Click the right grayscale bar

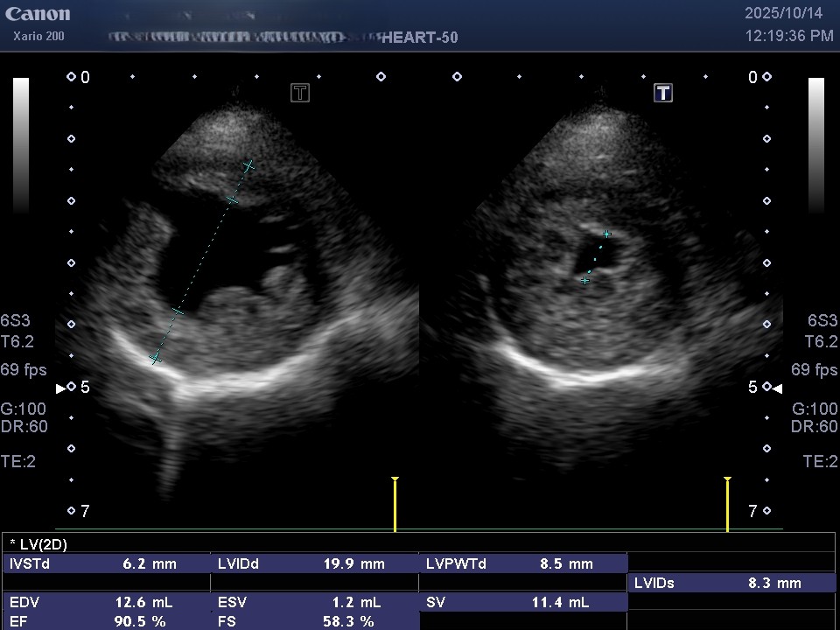pos(815,145)
